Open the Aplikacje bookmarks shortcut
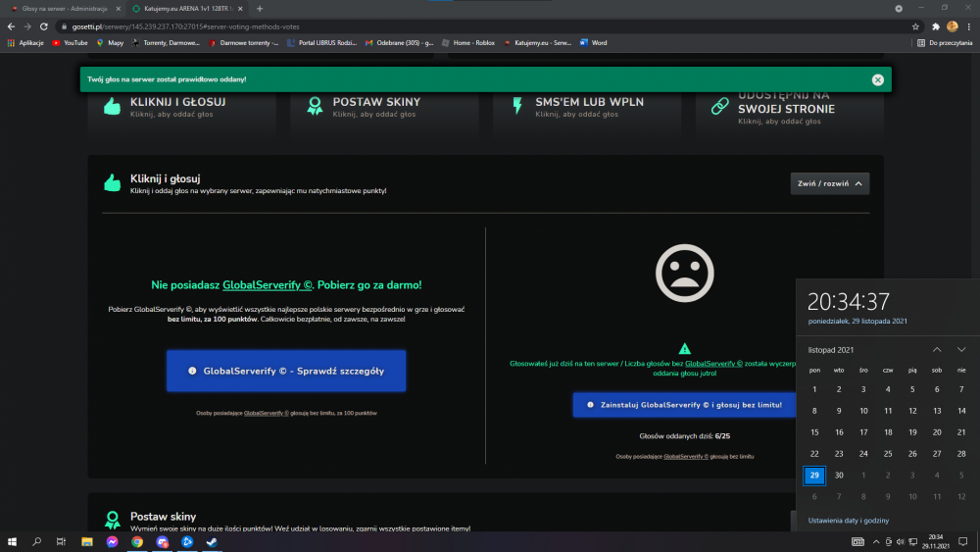 [25, 43]
